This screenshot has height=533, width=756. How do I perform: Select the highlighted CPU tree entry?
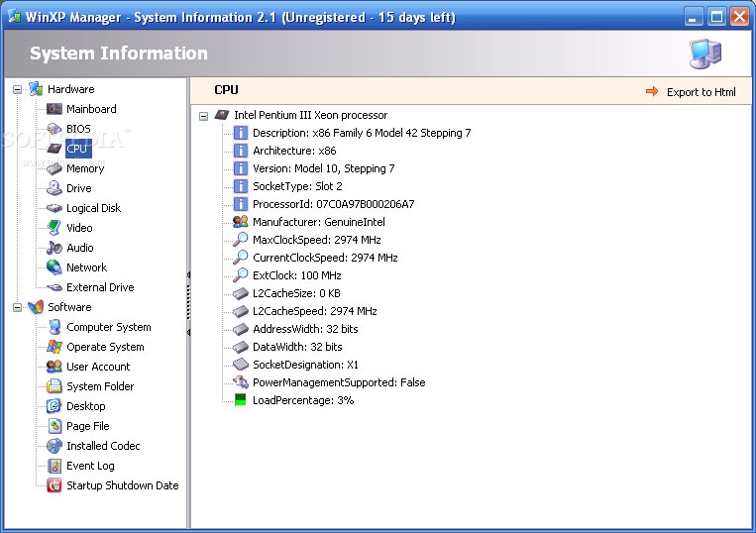point(76,149)
